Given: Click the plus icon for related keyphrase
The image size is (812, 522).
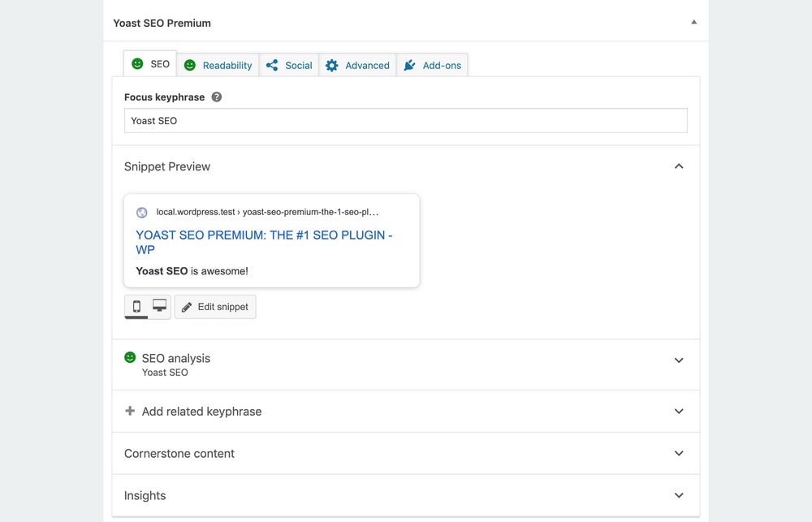Looking at the screenshot, I should [x=130, y=411].
